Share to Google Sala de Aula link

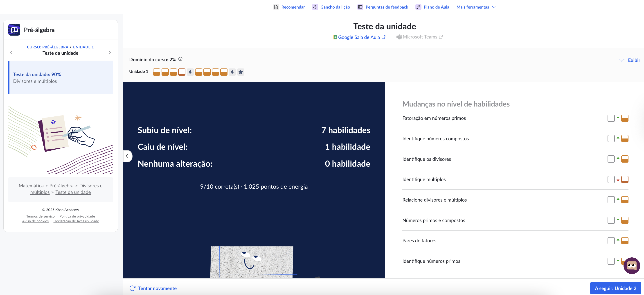[359, 37]
